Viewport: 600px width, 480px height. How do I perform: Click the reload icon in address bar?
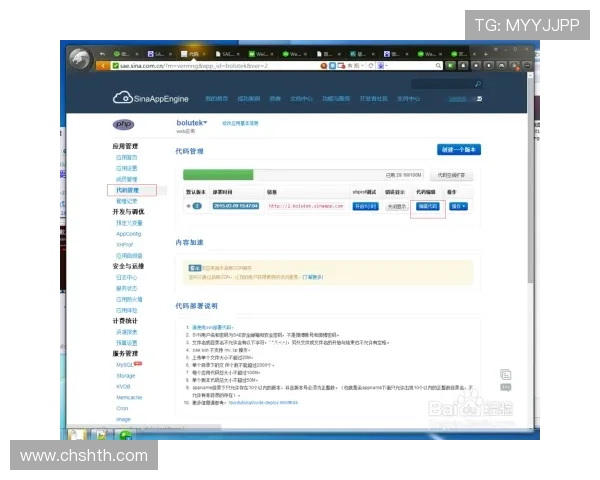[371, 66]
